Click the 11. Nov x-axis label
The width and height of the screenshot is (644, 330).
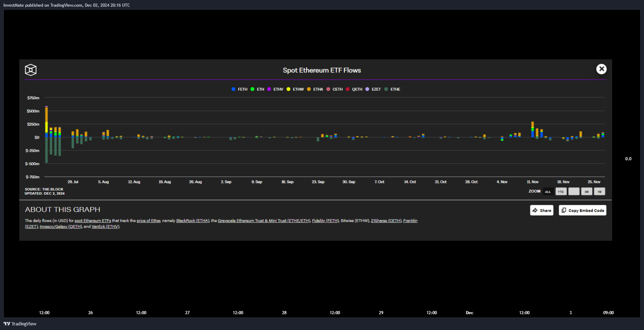(533, 182)
